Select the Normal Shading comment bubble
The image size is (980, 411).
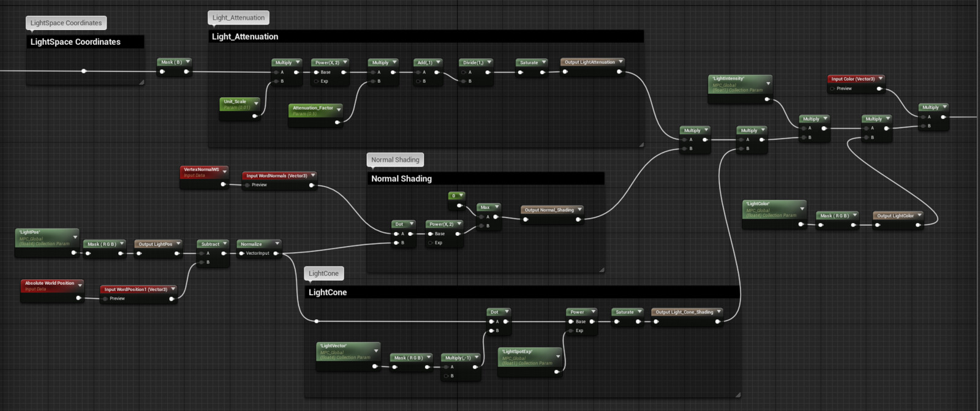(x=395, y=160)
